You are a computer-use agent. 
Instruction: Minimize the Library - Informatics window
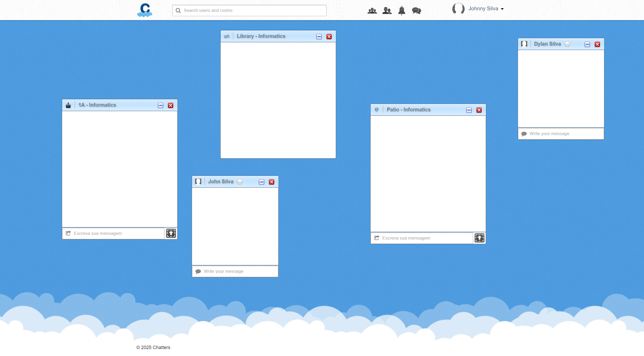coord(319,37)
